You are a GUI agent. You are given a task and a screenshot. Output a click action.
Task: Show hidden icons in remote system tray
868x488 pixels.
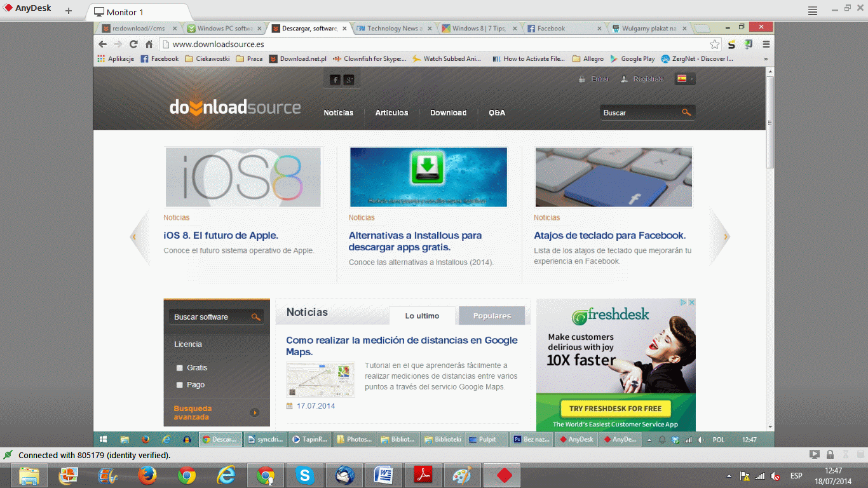pos(649,439)
